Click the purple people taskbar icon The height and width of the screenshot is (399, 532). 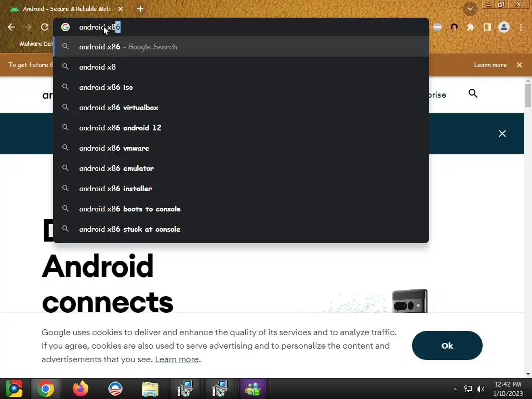tap(253, 389)
